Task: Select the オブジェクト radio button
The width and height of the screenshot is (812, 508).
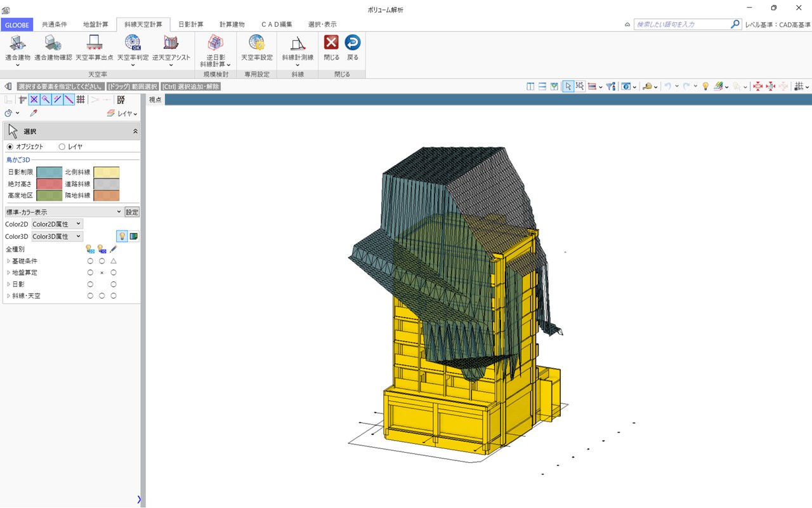Action: [x=10, y=147]
